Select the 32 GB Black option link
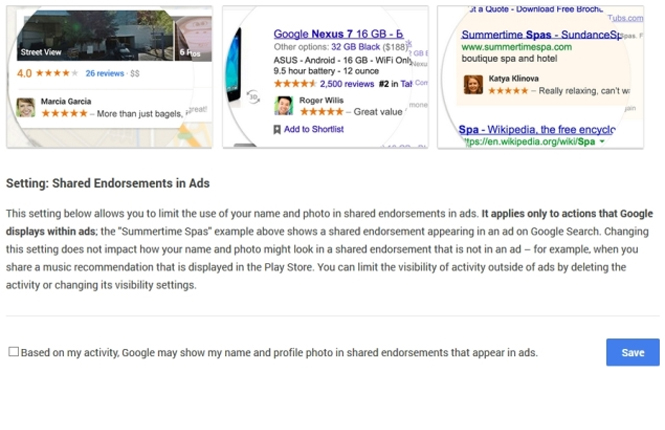This screenshot has height=430, width=665. pos(355,47)
